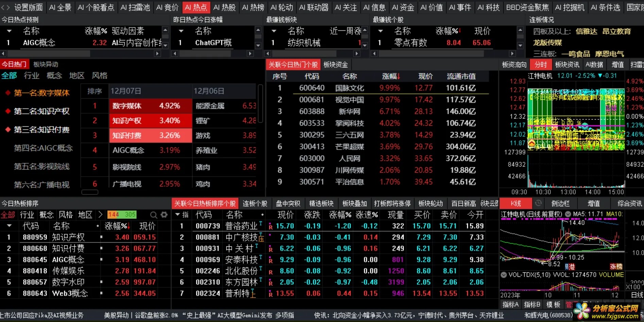This screenshot has width=644, height=322.
Task: Click up arrow in 今日热点预测 list
Action: point(165,30)
